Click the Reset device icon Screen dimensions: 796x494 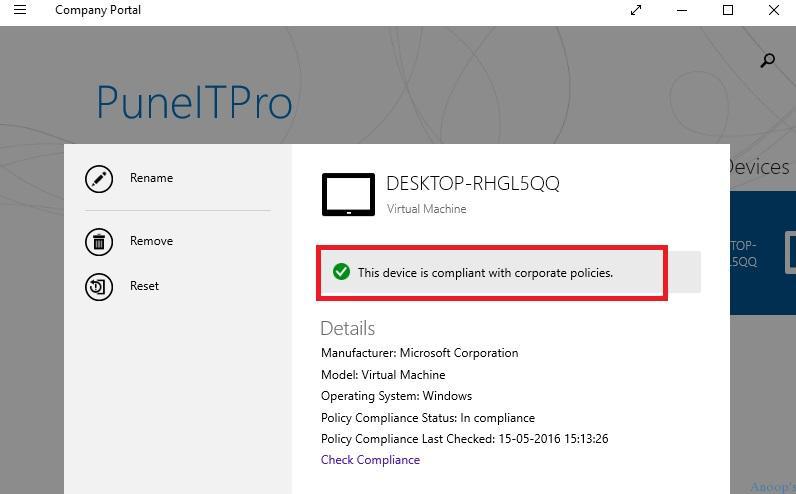(98, 287)
